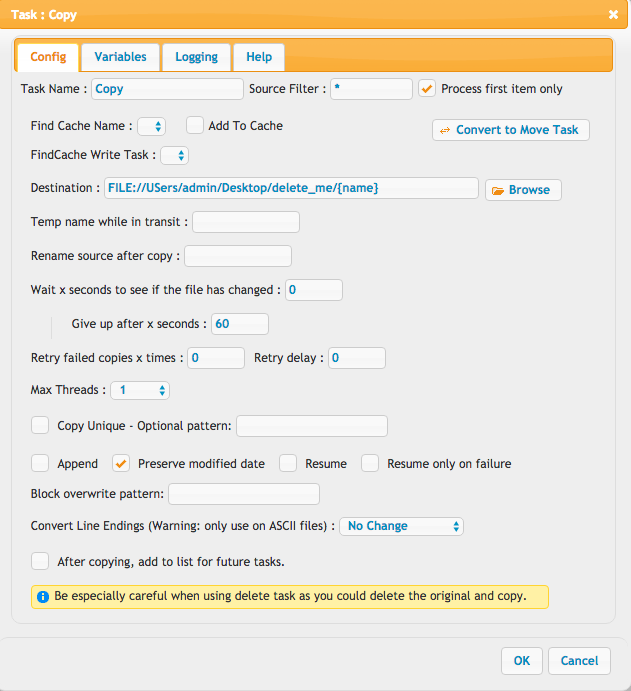Image resolution: width=631 pixels, height=691 pixels.
Task: Open the Convert Line Endings No Change dropdown
Action: point(401,526)
